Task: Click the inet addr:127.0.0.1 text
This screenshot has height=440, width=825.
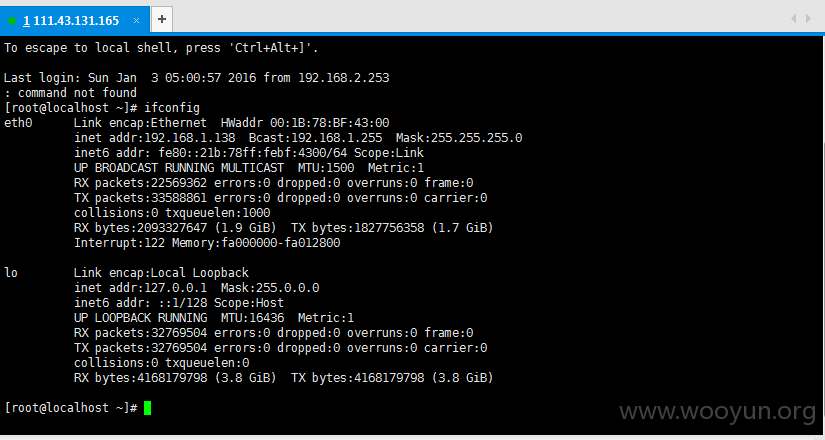Action: tap(140, 288)
